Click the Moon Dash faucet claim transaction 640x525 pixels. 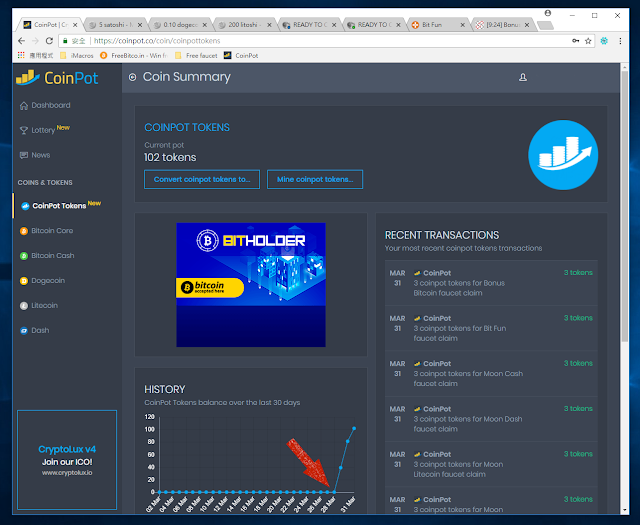[x=491, y=419]
